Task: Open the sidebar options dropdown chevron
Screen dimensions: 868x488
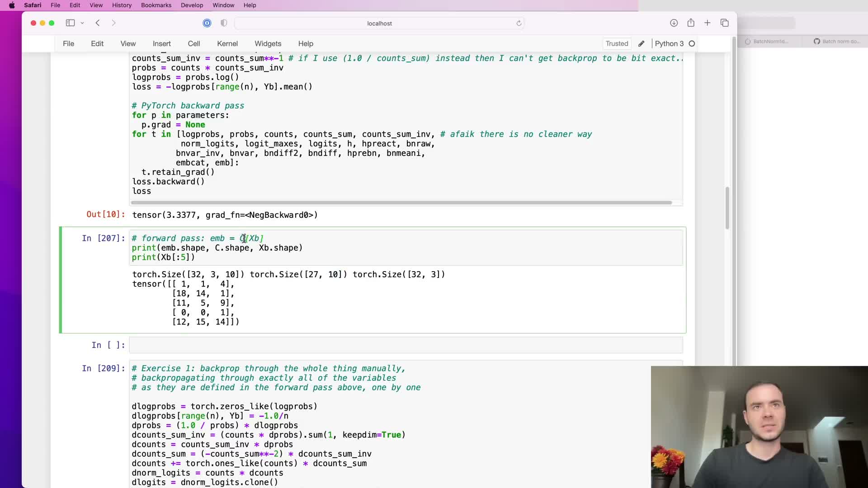Action: (x=82, y=23)
